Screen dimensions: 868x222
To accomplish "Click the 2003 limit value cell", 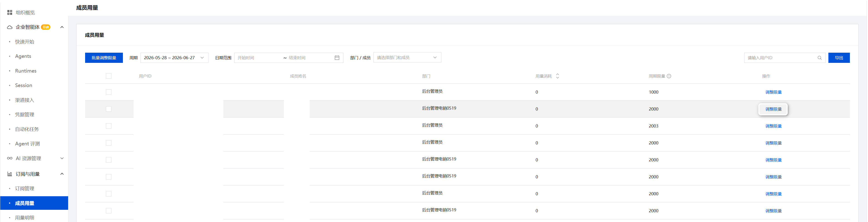I will 653,126.
